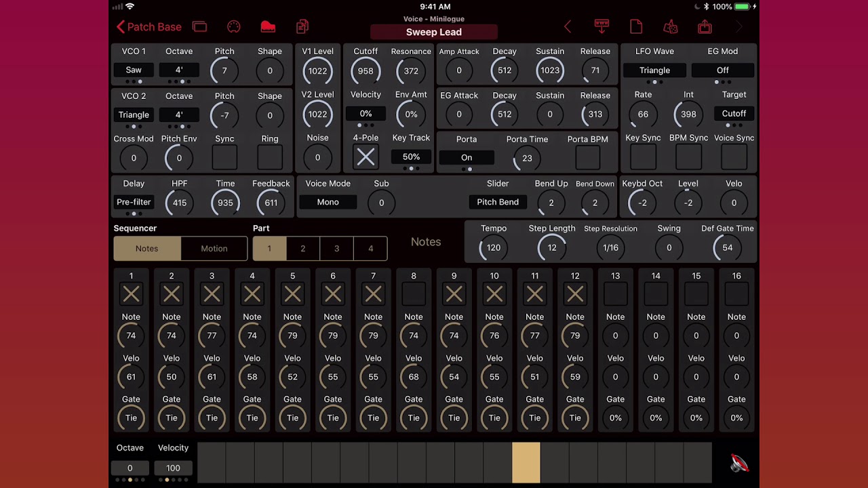Open the Porta On selector
Screen dimensions: 868x488
point(467,157)
